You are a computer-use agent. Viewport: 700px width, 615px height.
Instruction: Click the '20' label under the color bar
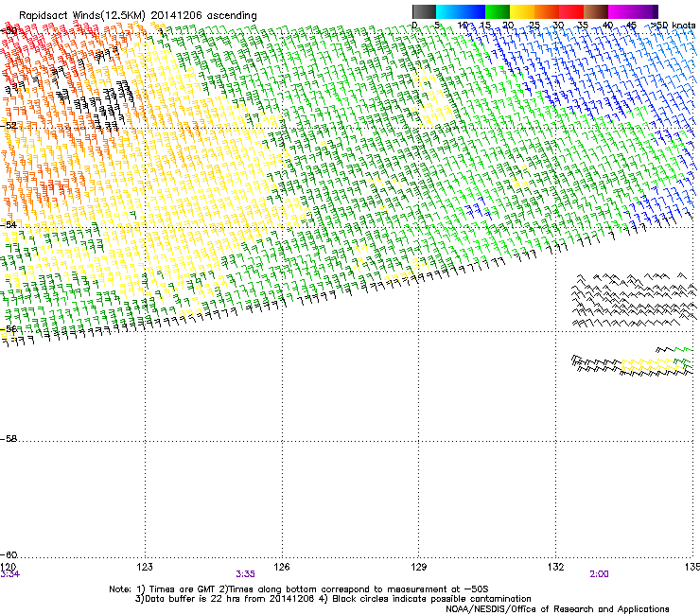[508, 25]
